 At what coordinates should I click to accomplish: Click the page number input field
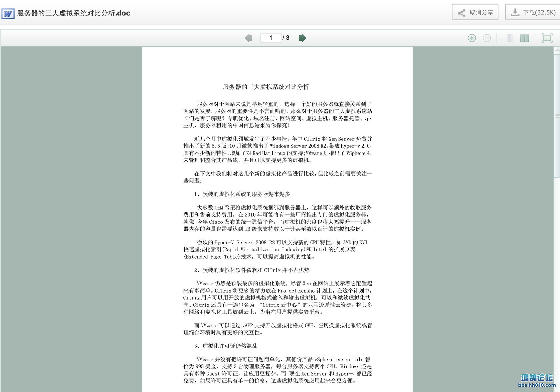pos(271,38)
